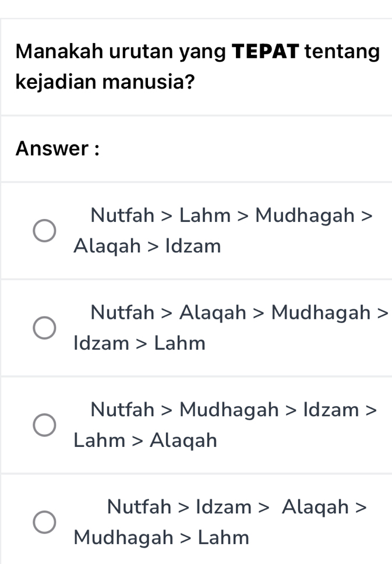Click the word Mudhagah in the first option
Image resolution: width=392 pixels, height=564 pixels.
click(x=305, y=216)
